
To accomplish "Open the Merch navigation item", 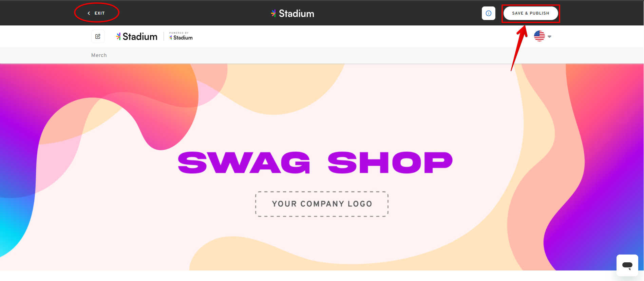I will pyautogui.click(x=99, y=55).
